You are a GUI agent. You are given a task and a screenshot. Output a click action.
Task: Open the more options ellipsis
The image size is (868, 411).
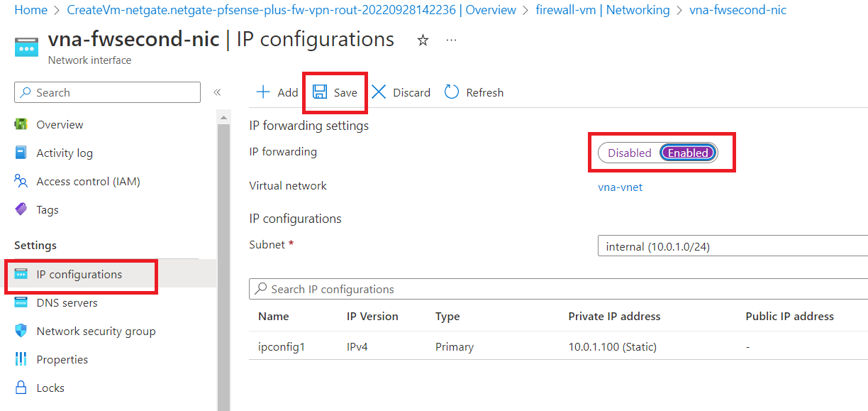(451, 40)
